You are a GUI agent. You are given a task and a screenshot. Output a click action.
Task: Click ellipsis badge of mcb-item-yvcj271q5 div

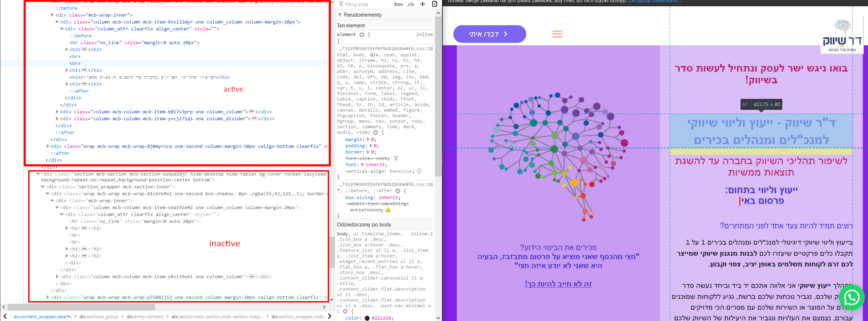(x=254, y=118)
